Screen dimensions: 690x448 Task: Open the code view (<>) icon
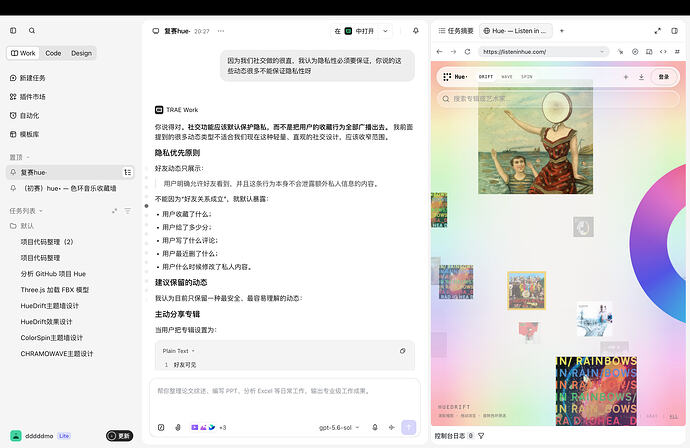pyautogui.click(x=663, y=51)
